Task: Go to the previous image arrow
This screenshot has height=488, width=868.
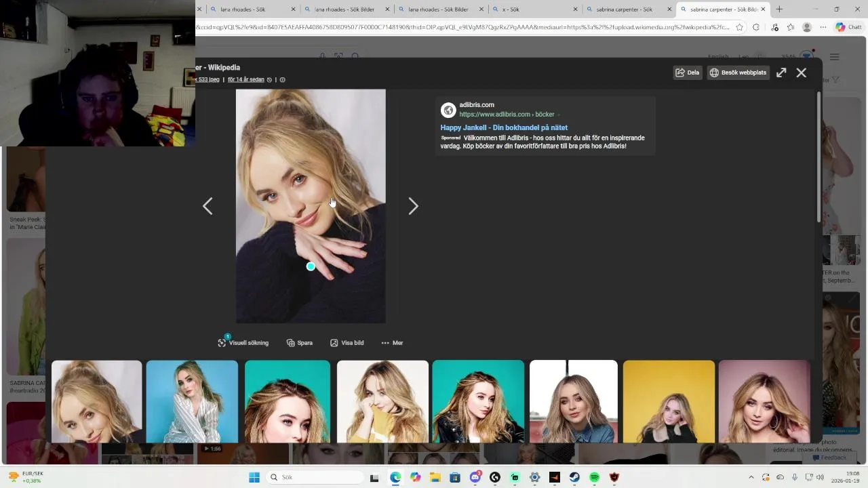Action: pos(208,206)
